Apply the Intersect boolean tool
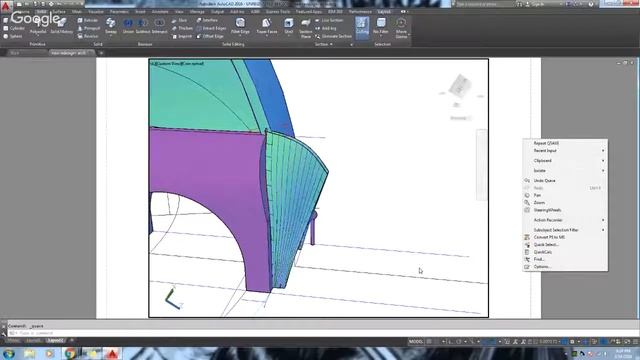 tap(160, 26)
